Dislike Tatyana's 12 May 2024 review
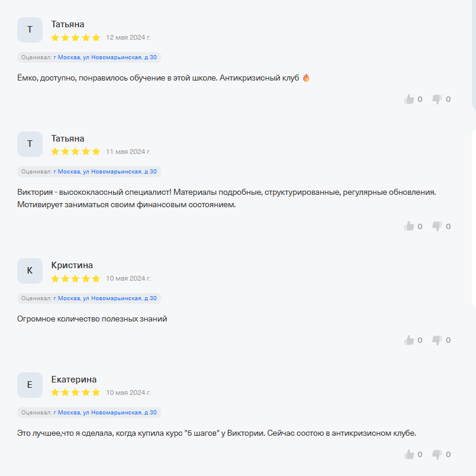 click(x=438, y=99)
